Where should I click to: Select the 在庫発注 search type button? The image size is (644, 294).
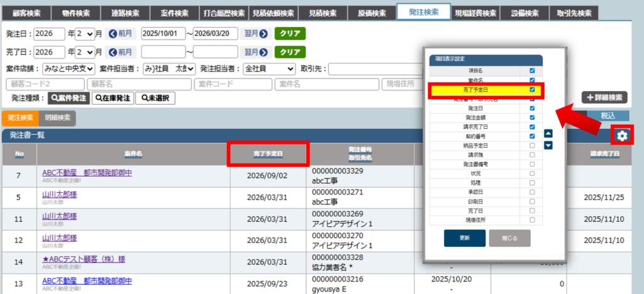[112, 98]
